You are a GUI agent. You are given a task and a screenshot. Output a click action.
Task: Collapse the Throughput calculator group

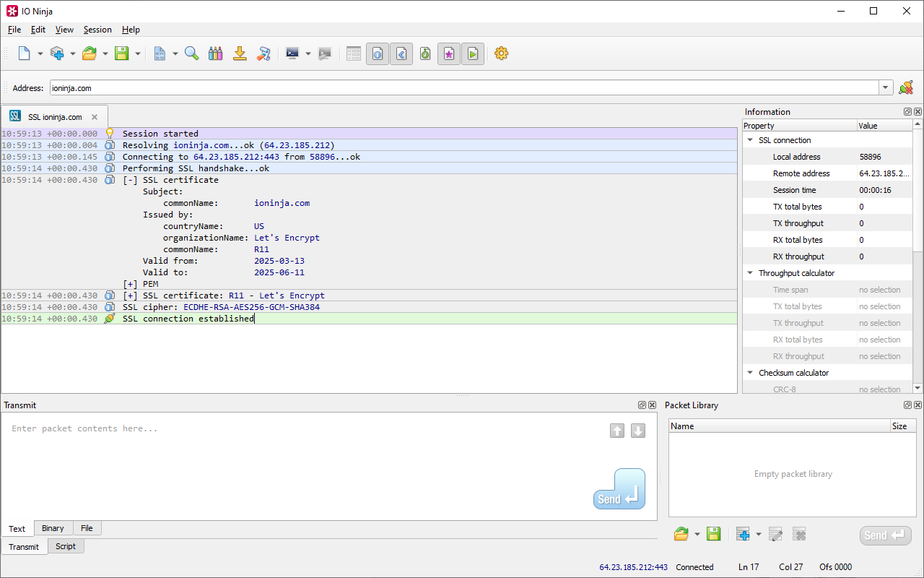[750, 273]
